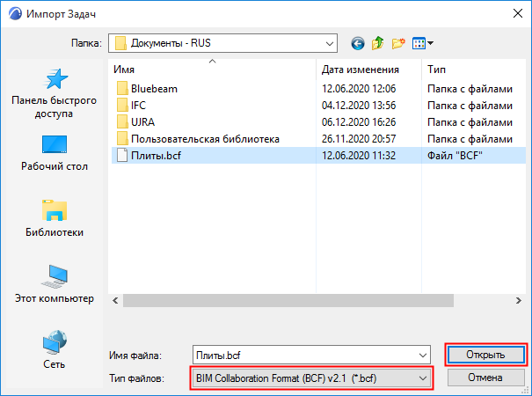Open Quick Access panel (Панель быстрого доступа)

point(55,93)
